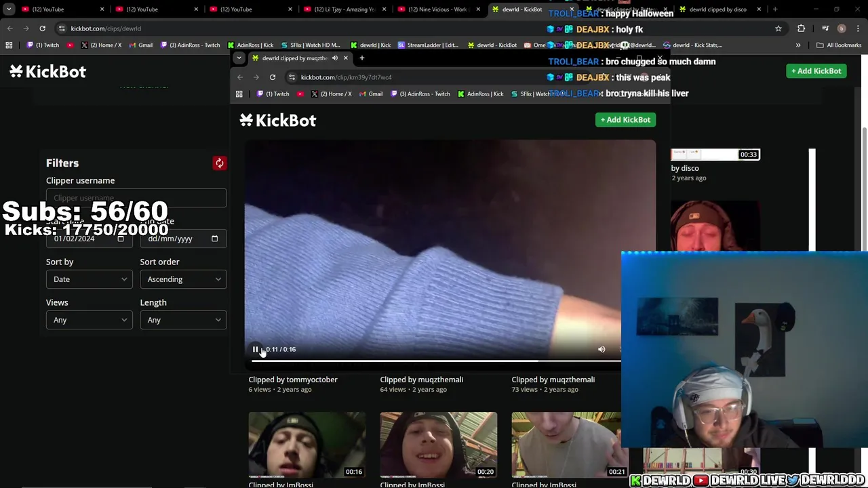Open the Gmail bookmark in the front window
868x488 pixels.
click(370, 94)
